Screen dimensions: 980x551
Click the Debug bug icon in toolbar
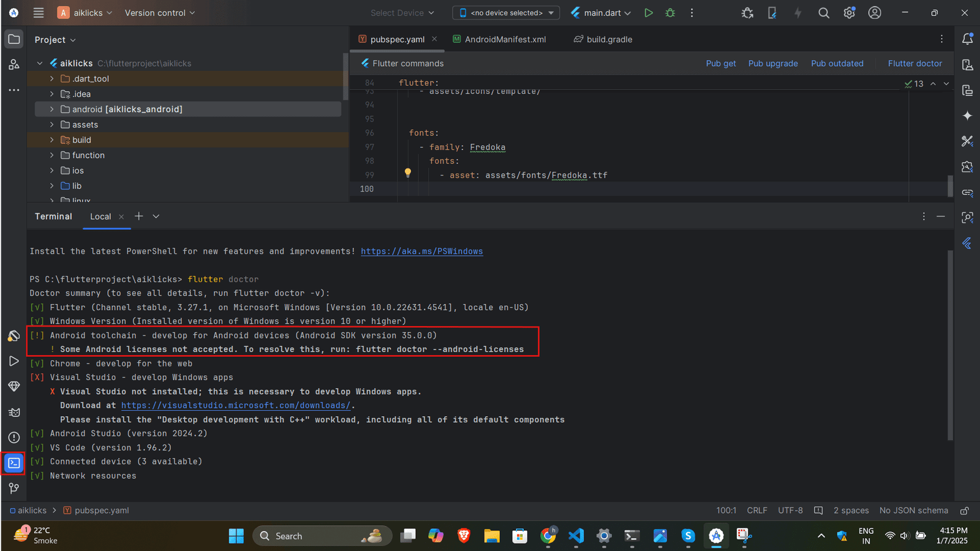(670, 13)
